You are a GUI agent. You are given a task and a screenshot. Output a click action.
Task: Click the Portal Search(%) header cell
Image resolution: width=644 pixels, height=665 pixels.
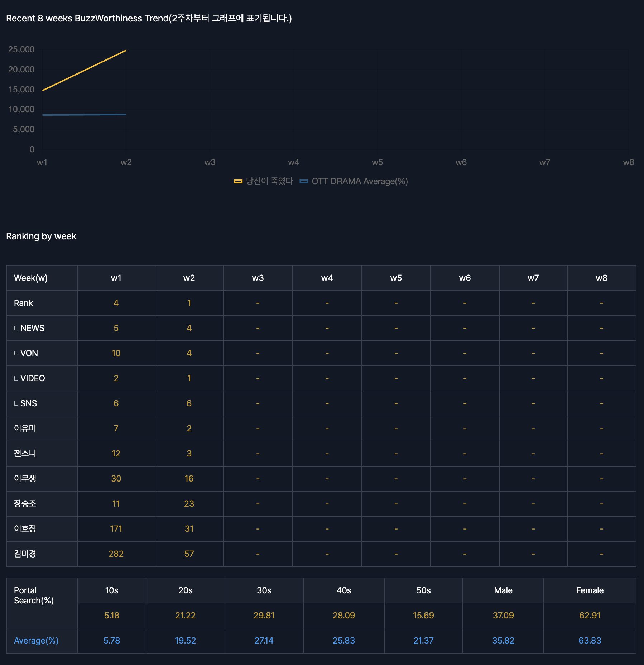pos(34,595)
